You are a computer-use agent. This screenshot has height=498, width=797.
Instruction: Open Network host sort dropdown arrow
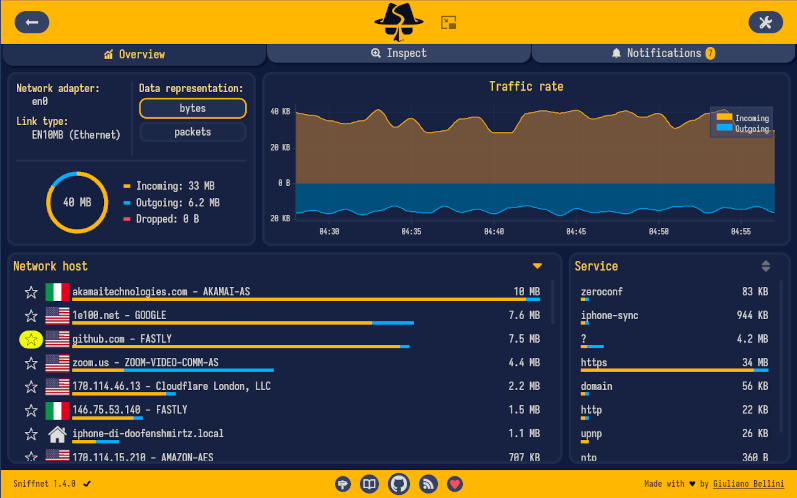pyautogui.click(x=537, y=266)
